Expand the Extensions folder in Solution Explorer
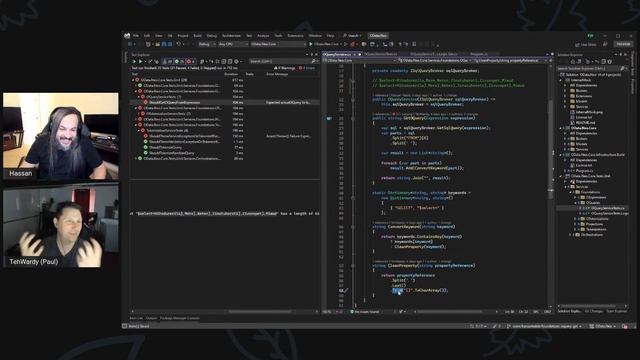The image size is (640, 360). coord(566,96)
